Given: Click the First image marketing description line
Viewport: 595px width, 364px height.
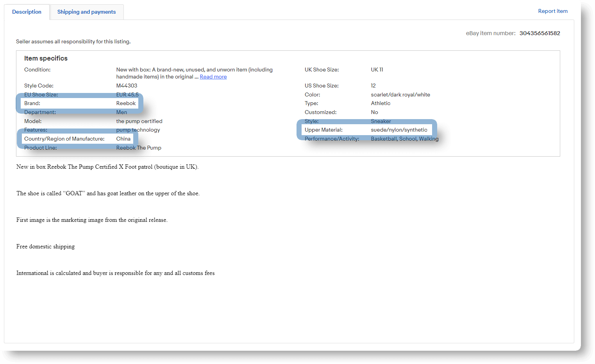Looking at the screenshot, I should pos(92,220).
